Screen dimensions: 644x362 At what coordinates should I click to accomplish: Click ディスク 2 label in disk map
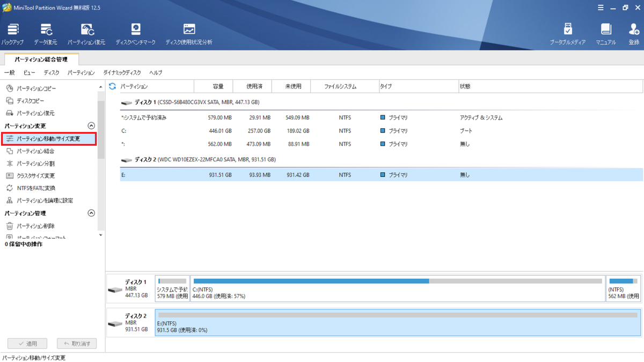tap(136, 316)
